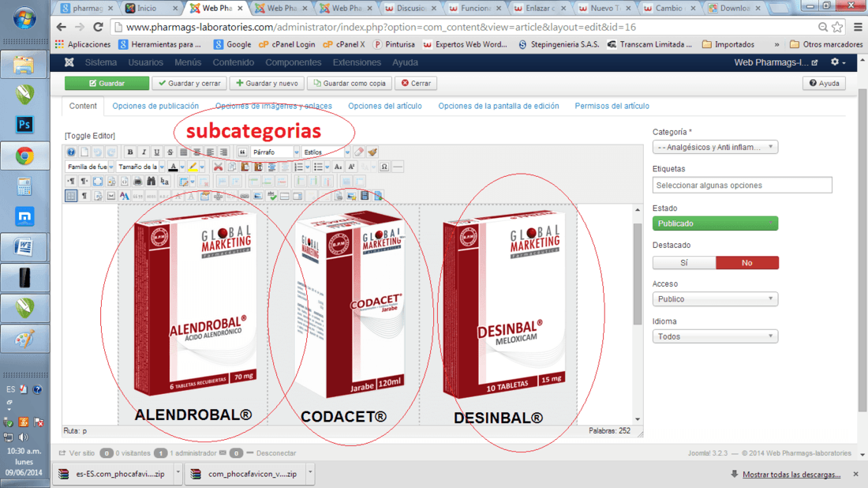Expand the numbered list style arrow
This screenshot has height=488, width=868.
pos(308,167)
